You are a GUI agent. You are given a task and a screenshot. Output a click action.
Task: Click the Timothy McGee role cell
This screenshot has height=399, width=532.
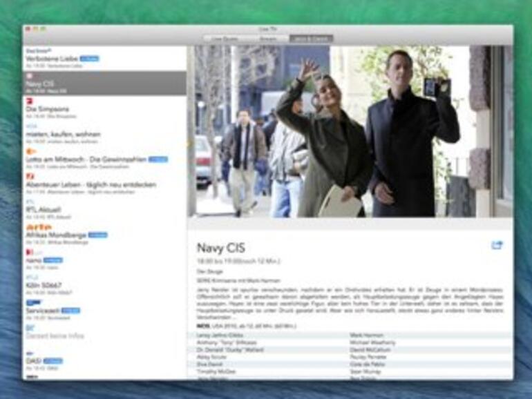tap(216, 371)
